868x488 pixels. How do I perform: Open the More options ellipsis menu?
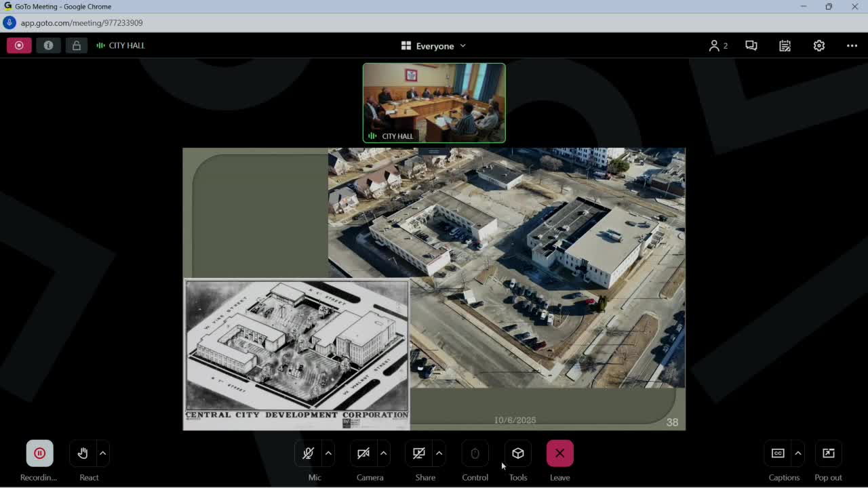point(852,45)
